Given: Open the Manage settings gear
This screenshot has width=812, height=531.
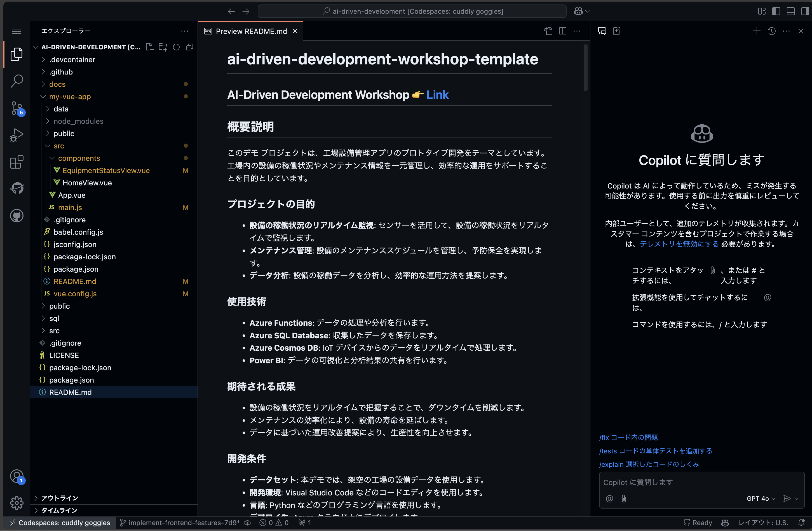Looking at the screenshot, I should coord(17,503).
